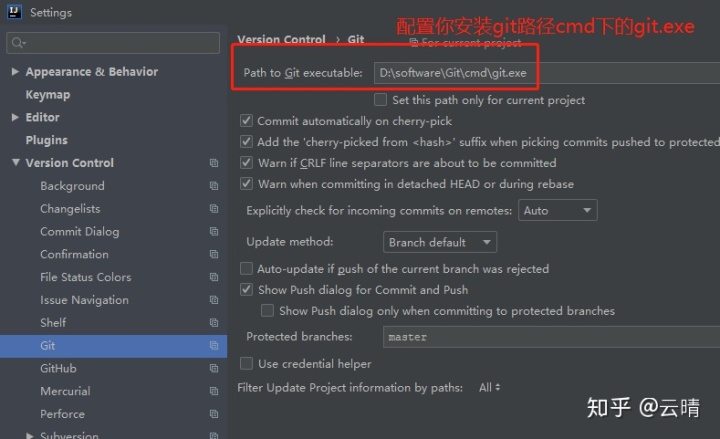The height and width of the screenshot is (439, 720).
Task: Click the IntelliJ IDEA logo icon
Action: [x=14, y=12]
